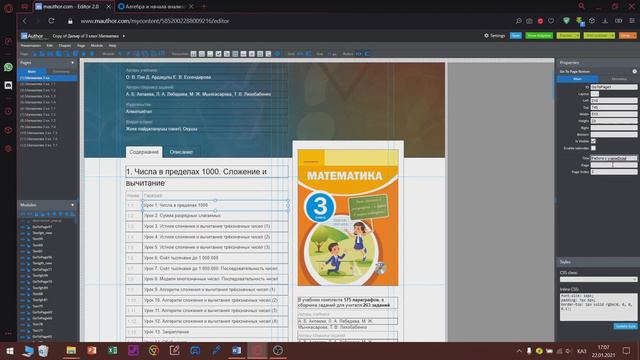The image size is (640, 360).
Task: Reload the mauthor editor page
Action: click(x=51, y=21)
